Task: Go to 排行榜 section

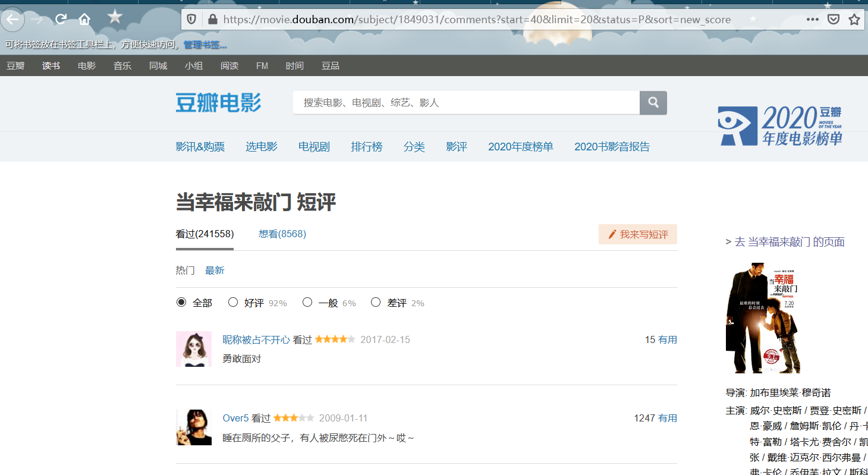Action: (x=367, y=147)
